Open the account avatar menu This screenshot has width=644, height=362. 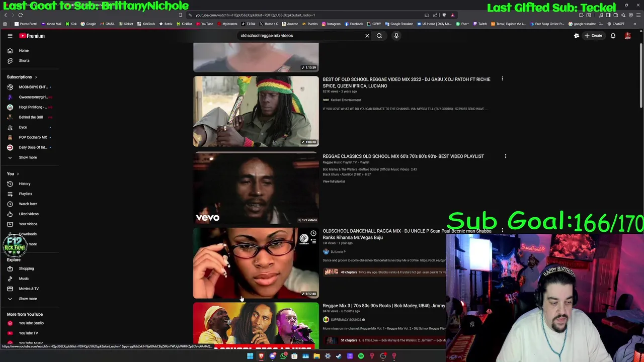[x=627, y=36]
